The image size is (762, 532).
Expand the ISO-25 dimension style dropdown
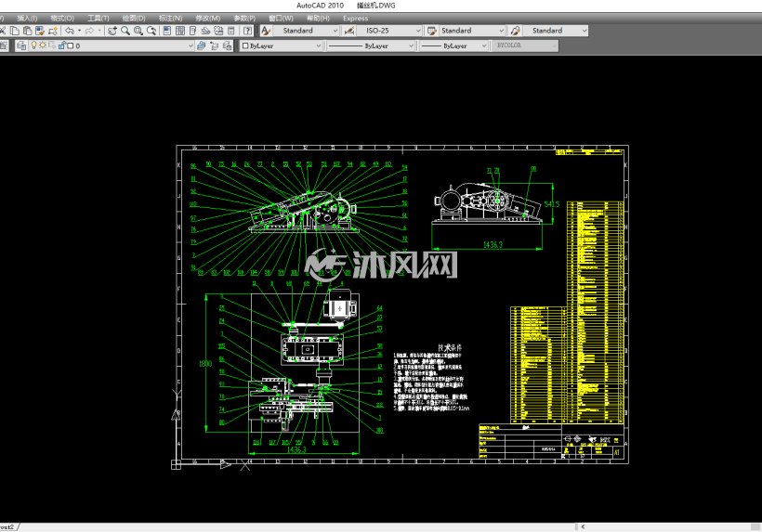click(418, 31)
